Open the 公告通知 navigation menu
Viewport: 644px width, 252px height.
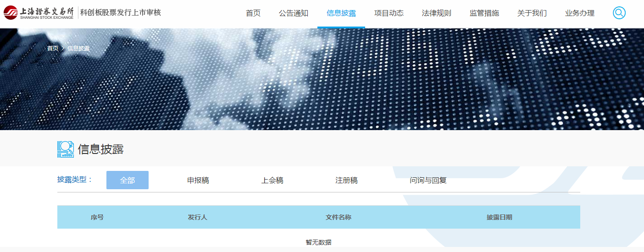(x=294, y=13)
